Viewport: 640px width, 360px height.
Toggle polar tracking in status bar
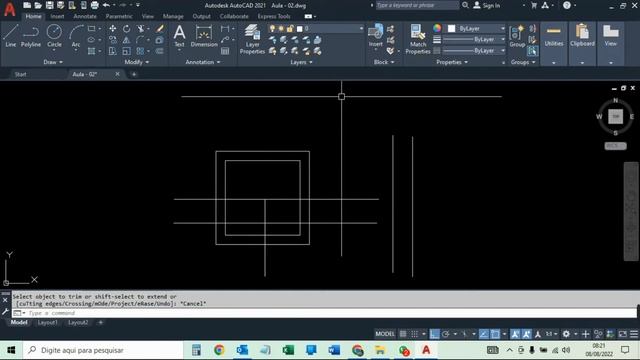[446, 334]
